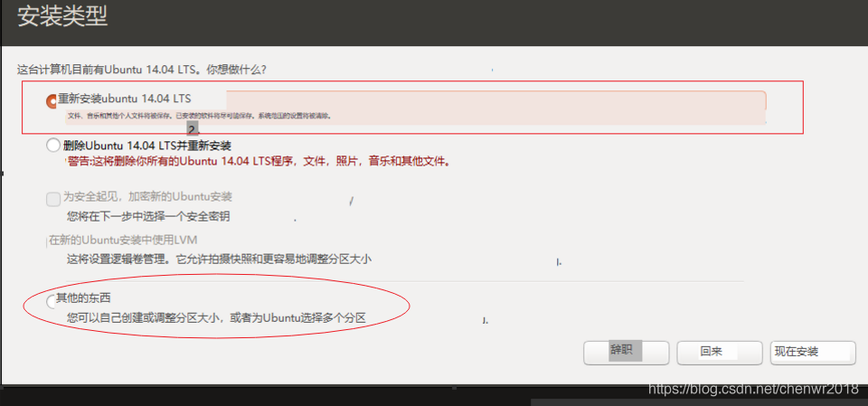Click the text 这将设置逻辑卷管理 description
This screenshot has height=406, width=868.
point(219,260)
